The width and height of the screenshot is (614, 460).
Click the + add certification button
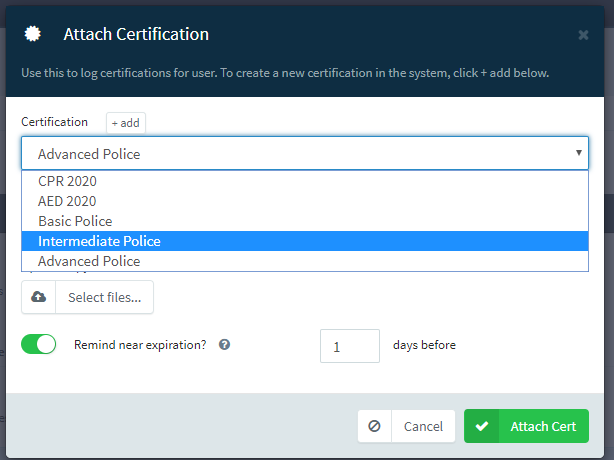coord(126,122)
